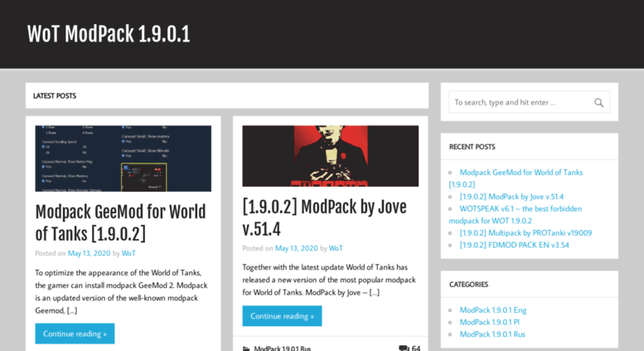Open recent post Modpack GeeMod for World of Tanks
Screen dimensions: 644x351
click(516, 178)
